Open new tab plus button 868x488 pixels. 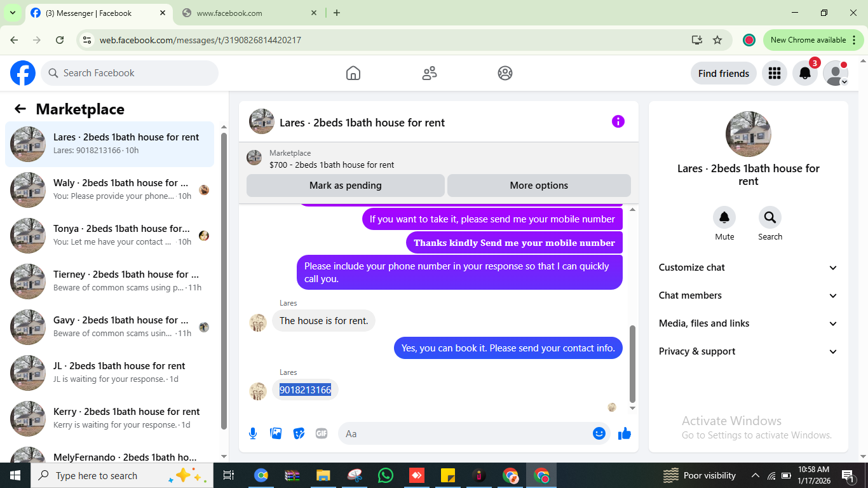point(337,13)
